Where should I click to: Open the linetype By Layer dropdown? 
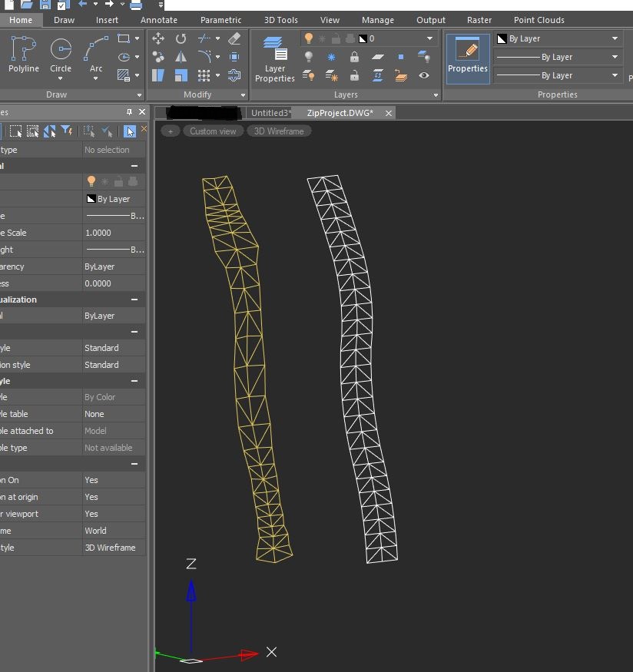point(615,57)
